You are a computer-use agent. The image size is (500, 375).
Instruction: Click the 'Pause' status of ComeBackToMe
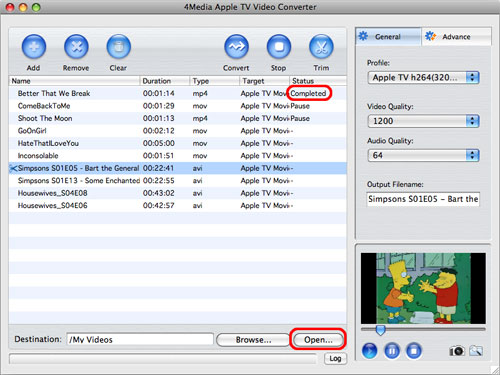coord(300,106)
